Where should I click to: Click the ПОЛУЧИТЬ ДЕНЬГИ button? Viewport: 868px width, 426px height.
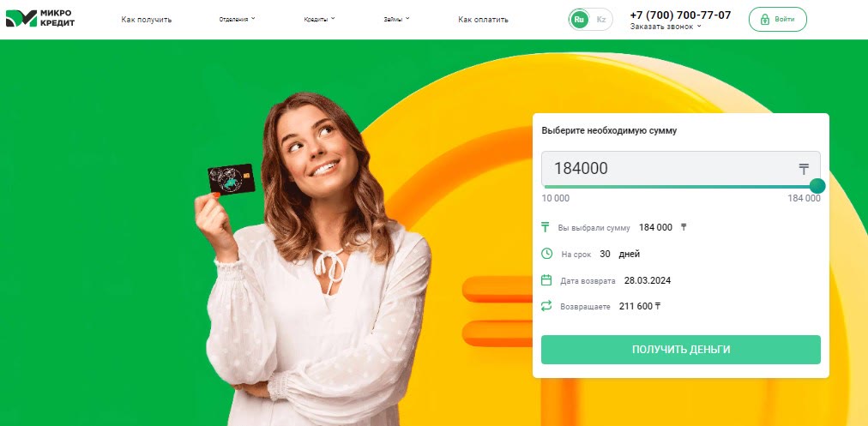point(681,350)
